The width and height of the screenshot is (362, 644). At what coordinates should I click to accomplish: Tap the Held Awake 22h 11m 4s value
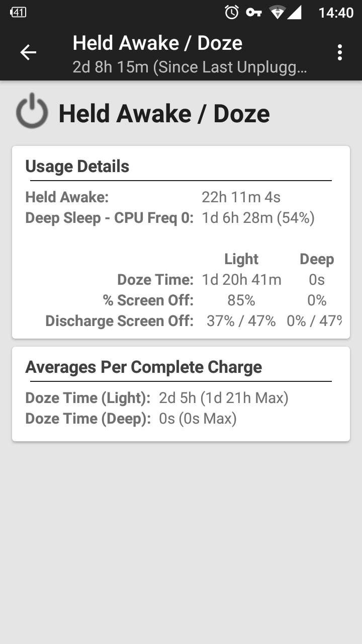241,197
